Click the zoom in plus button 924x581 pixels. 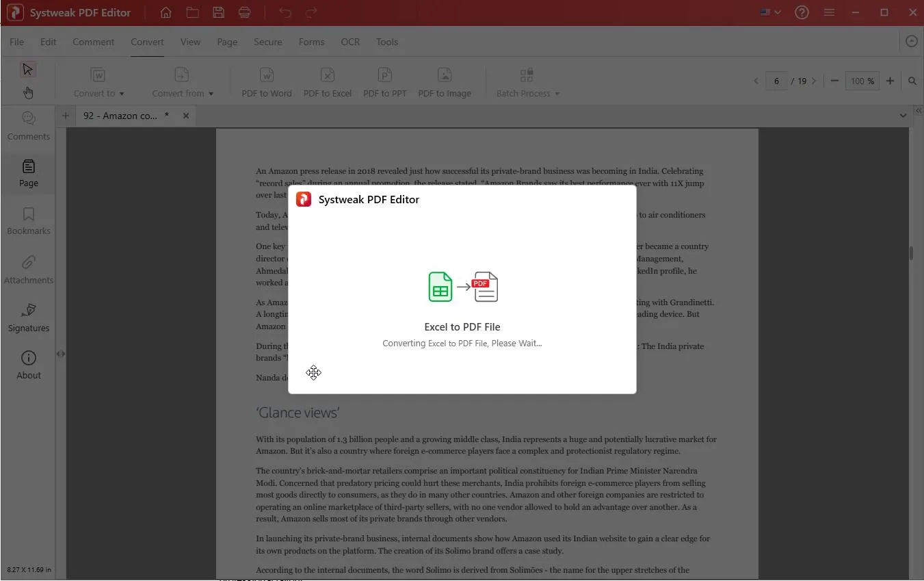pos(890,81)
